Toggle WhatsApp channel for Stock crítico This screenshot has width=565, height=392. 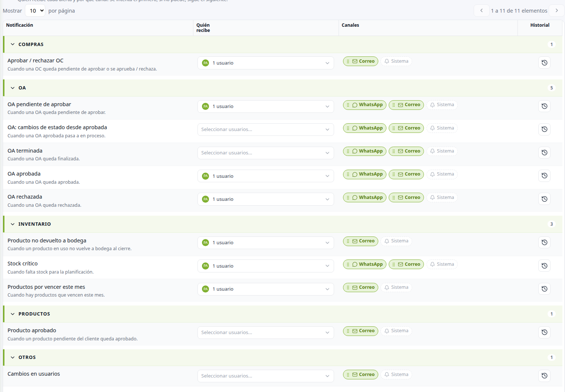point(365,264)
